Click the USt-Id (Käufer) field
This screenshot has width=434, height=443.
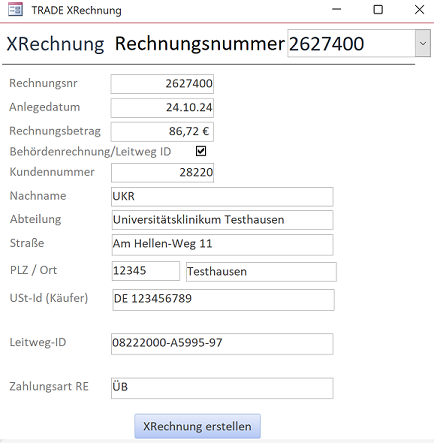click(223, 300)
